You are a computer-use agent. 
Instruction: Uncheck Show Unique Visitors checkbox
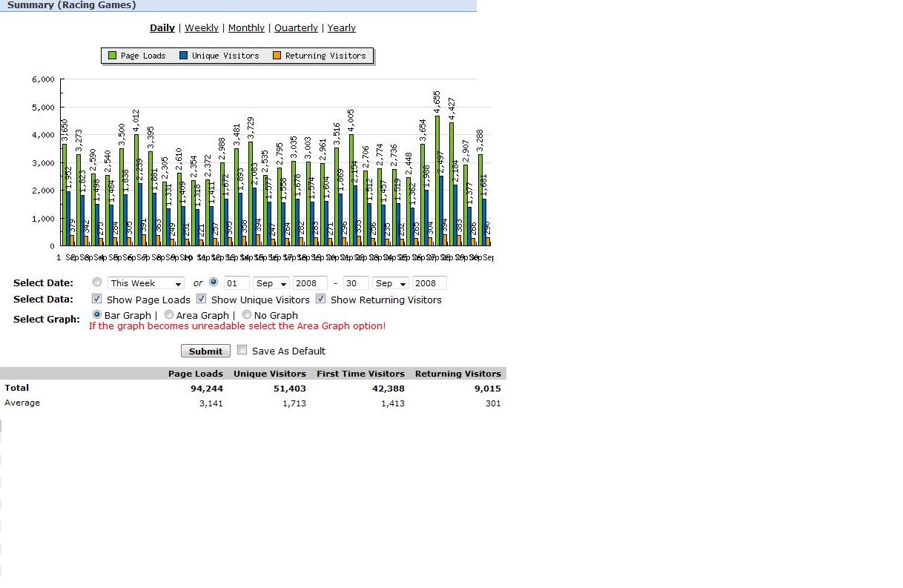coord(201,299)
